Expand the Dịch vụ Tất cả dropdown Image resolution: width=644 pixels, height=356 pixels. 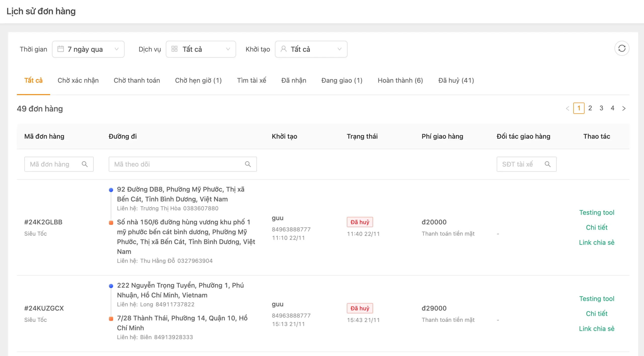(x=201, y=49)
